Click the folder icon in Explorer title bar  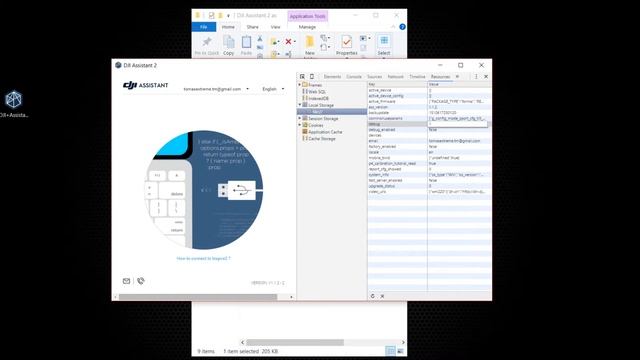click(198, 16)
